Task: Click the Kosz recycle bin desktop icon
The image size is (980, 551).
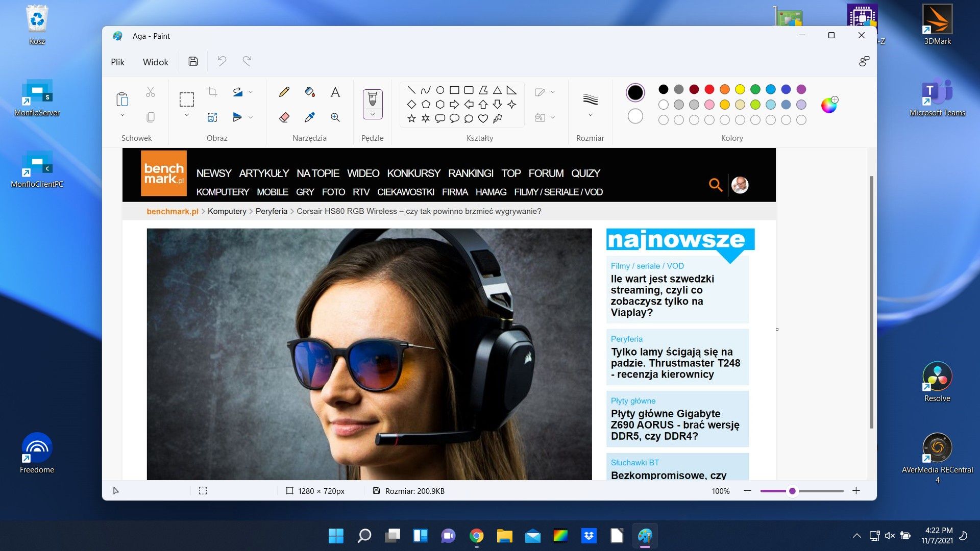Action: click(37, 24)
